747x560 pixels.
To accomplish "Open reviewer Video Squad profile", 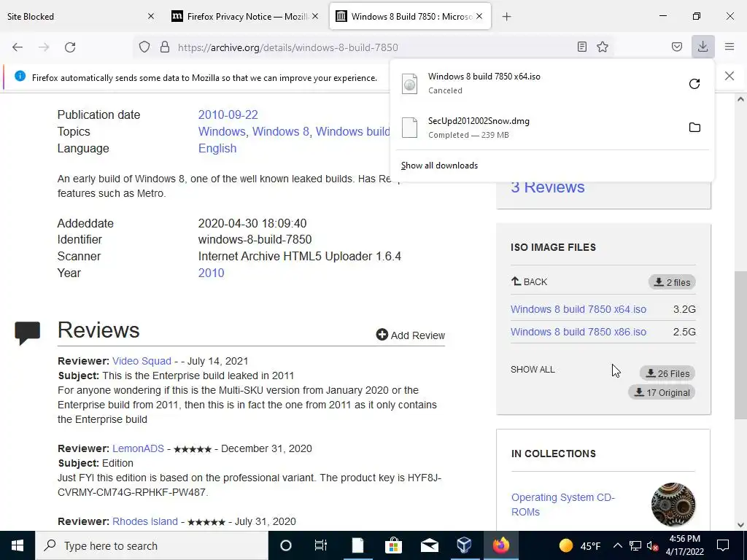I will tap(142, 361).
